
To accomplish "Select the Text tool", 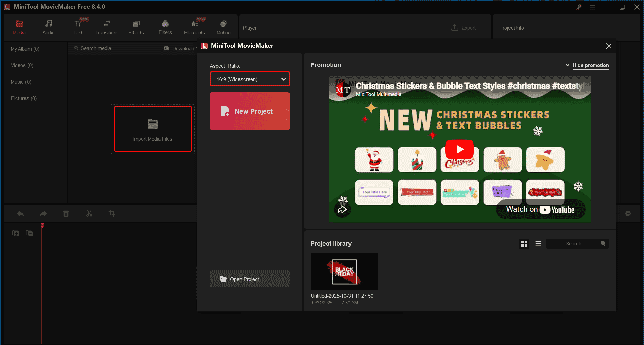I will pos(77,26).
